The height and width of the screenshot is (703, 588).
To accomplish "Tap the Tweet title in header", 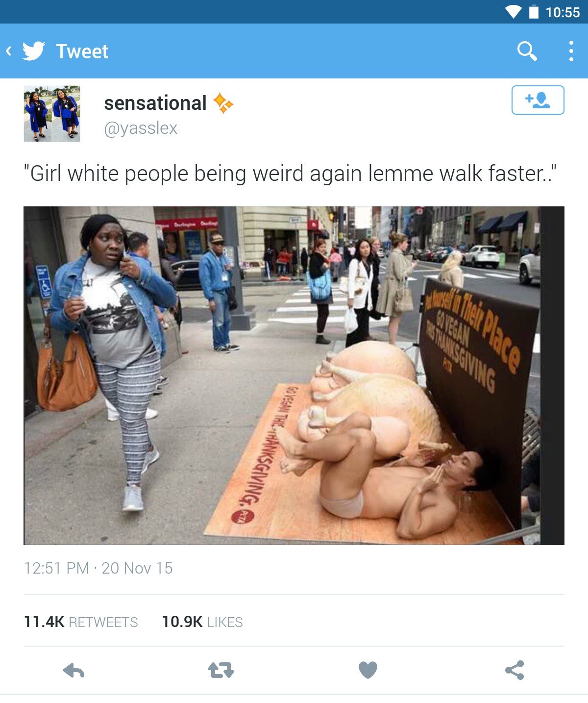I will tap(82, 51).
